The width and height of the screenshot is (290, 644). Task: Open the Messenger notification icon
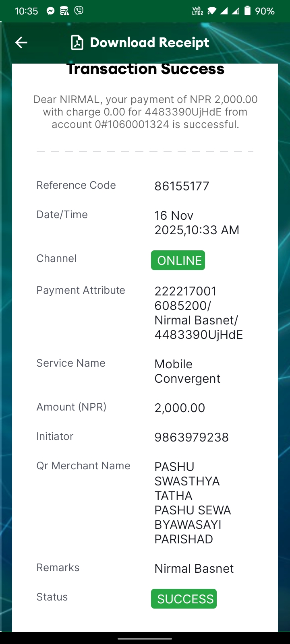(x=50, y=11)
